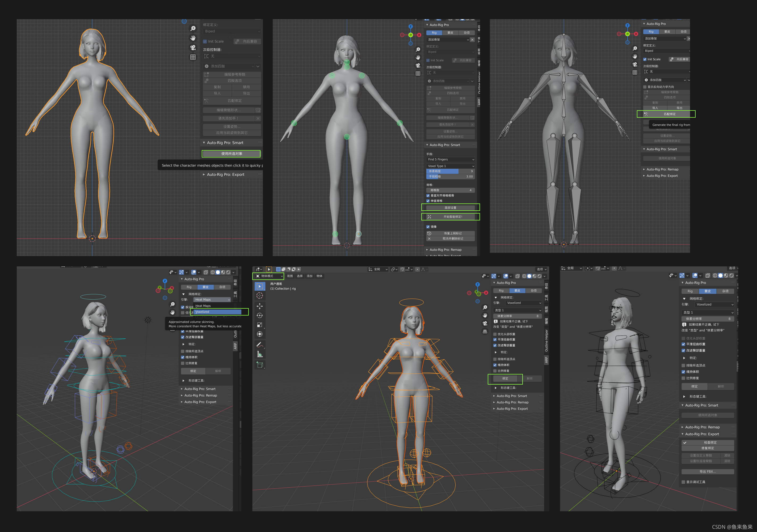The height and width of the screenshot is (532, 757).
Task: Adjust the 体素精度 slider
Action: pos(450,171)
